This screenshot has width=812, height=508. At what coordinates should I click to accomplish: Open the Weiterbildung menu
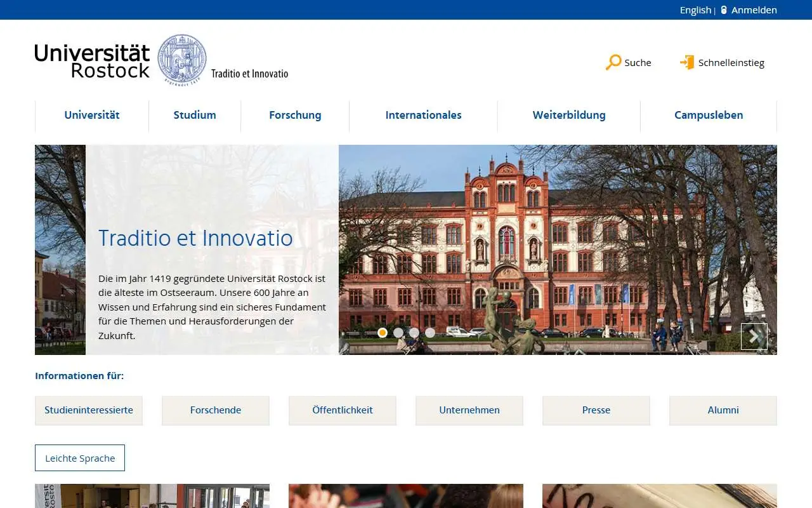click(569, 115)
